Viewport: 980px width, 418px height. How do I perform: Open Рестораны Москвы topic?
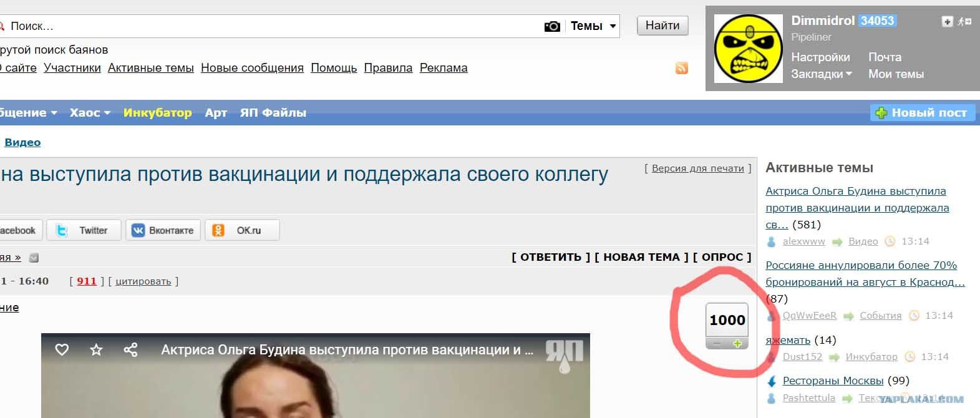pyautogui.click(x=833, y=381)
